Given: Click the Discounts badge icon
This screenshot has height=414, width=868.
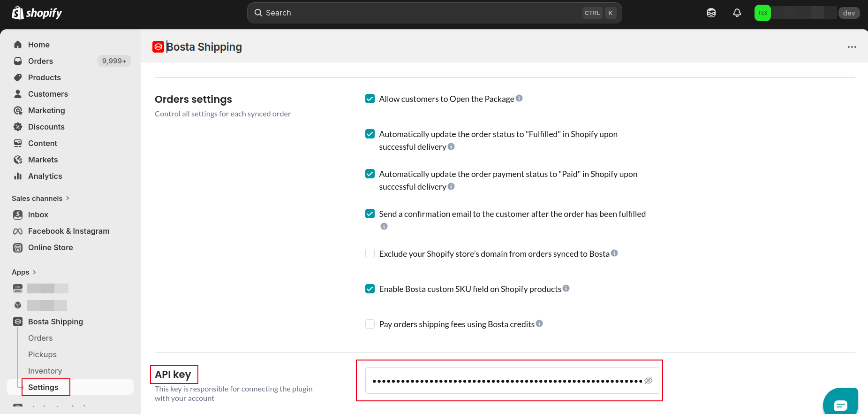Looking at the screenshot, I should click(18, 127).
